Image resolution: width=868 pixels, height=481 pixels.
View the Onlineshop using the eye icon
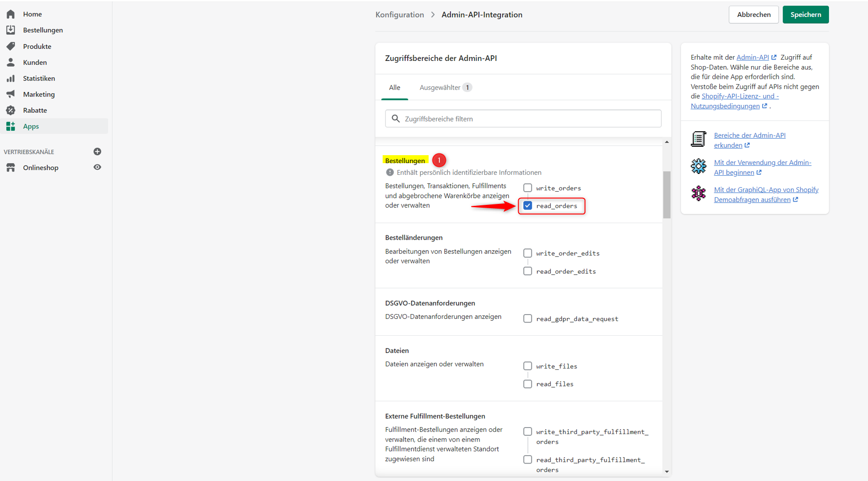pos(98,167)
